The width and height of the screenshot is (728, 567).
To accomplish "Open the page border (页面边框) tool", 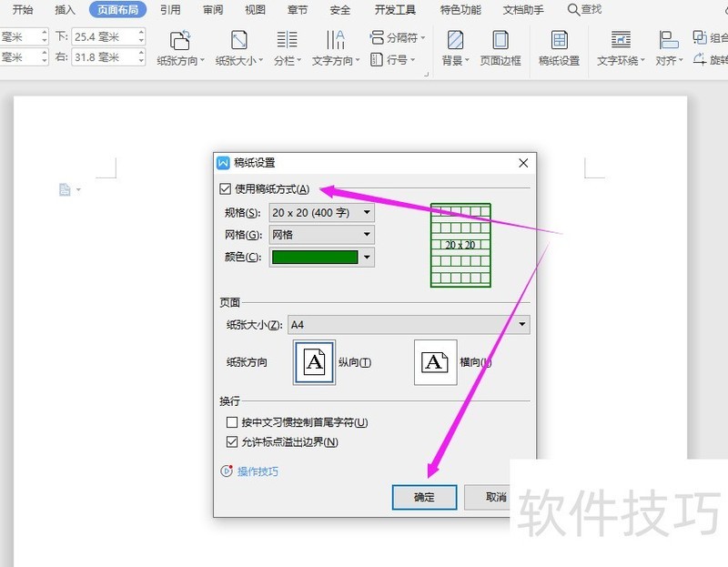I will click(500, 41).
